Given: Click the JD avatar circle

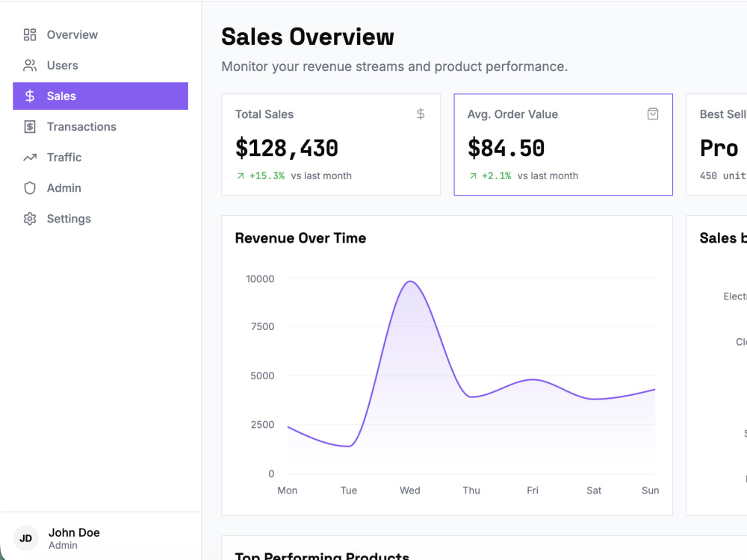Looking at the screenshot, I should point(25,538).
